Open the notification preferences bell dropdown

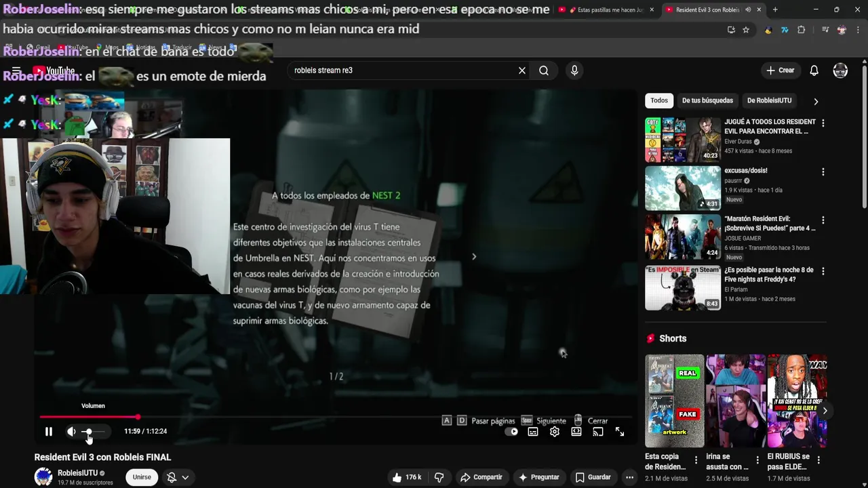point(178,477)
